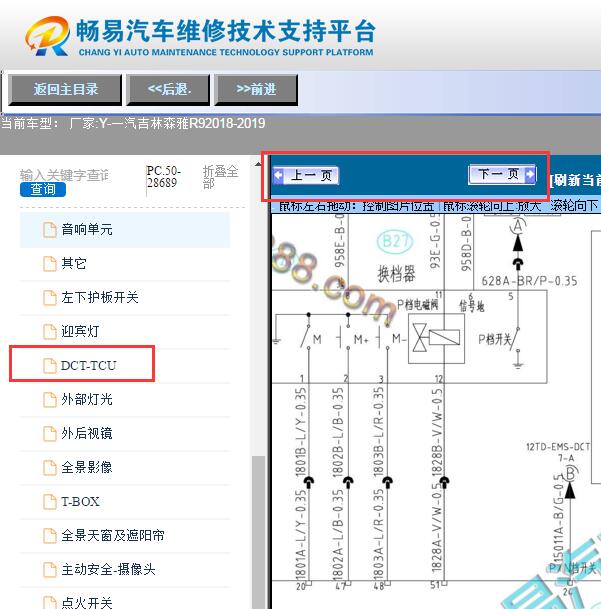Click document icon beside 全景影像
Image resolution: width=601 pixels, height=609 pixels.
tap(49, 467)
